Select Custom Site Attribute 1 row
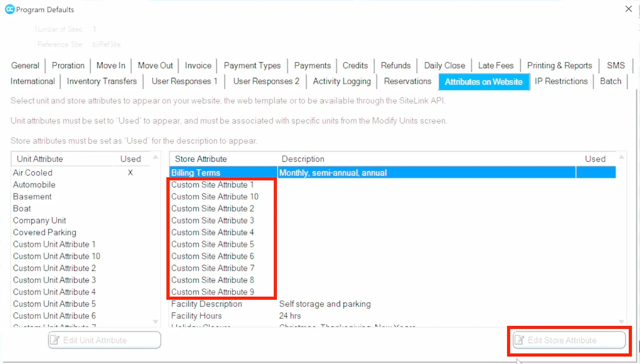 tap(393, 185)
